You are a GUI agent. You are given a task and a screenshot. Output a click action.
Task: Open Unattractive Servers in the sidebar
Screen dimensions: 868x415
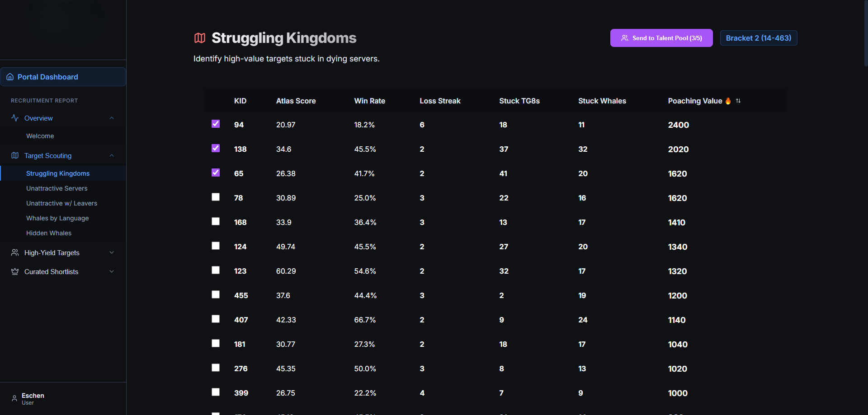pos(57,188)
